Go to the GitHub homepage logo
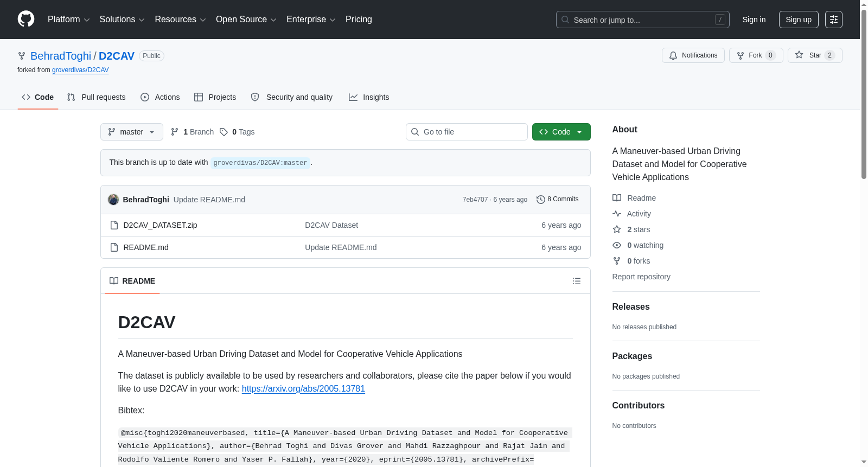 click(x=26, y=19)
